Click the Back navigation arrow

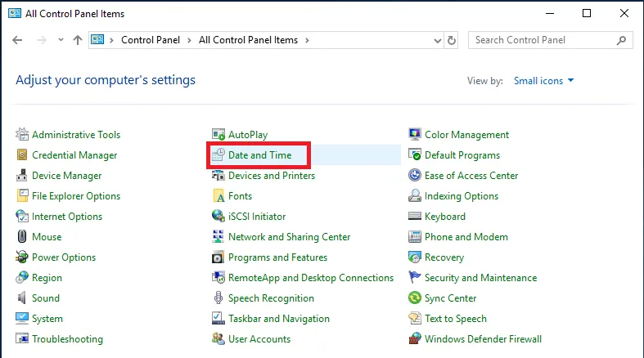[x=17, y=40]
